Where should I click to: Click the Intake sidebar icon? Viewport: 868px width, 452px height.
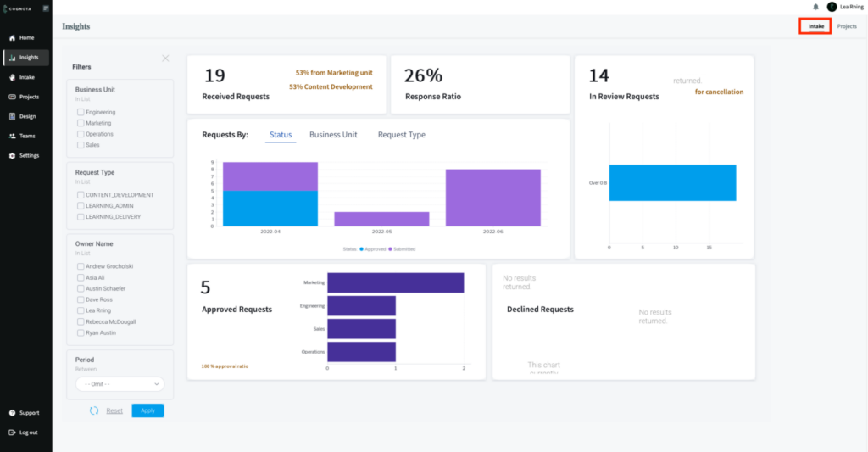coord(12,77)
